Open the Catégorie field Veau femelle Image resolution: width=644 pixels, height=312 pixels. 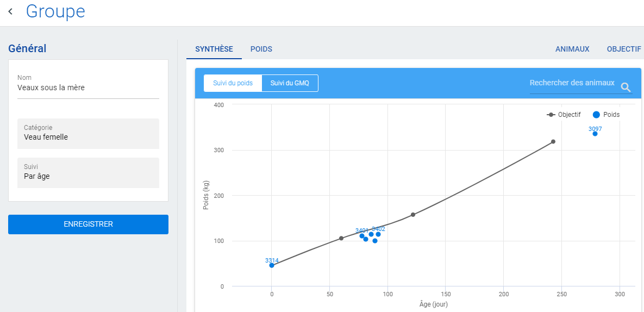(x=88, y=133)
